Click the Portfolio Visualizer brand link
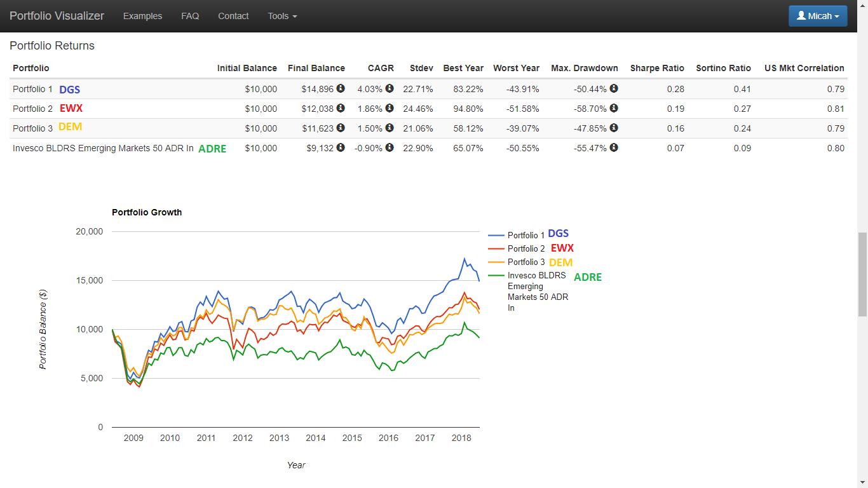 pyautogui.click(x=57, y=16)
